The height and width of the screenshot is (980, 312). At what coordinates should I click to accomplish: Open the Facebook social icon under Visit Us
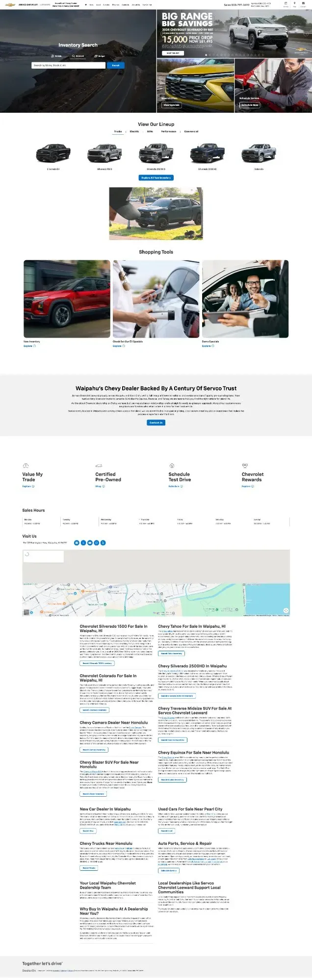click(x=77, y=543)
